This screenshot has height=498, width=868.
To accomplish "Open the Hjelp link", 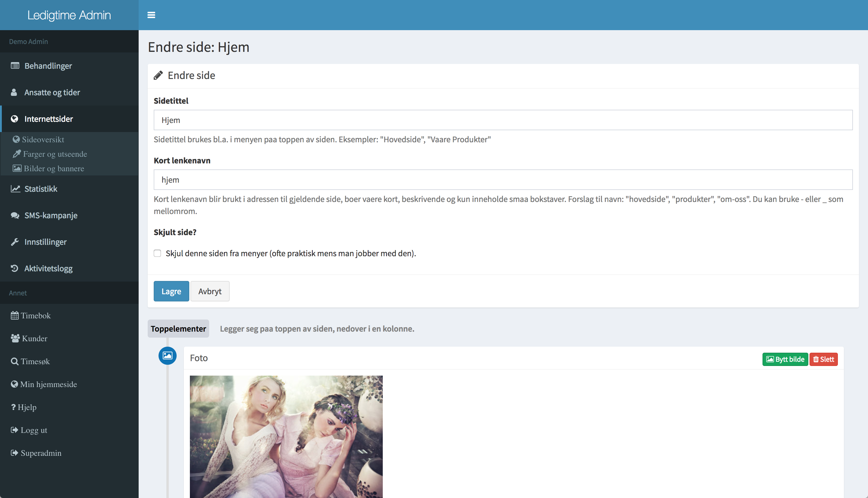I will coord(27,407).
